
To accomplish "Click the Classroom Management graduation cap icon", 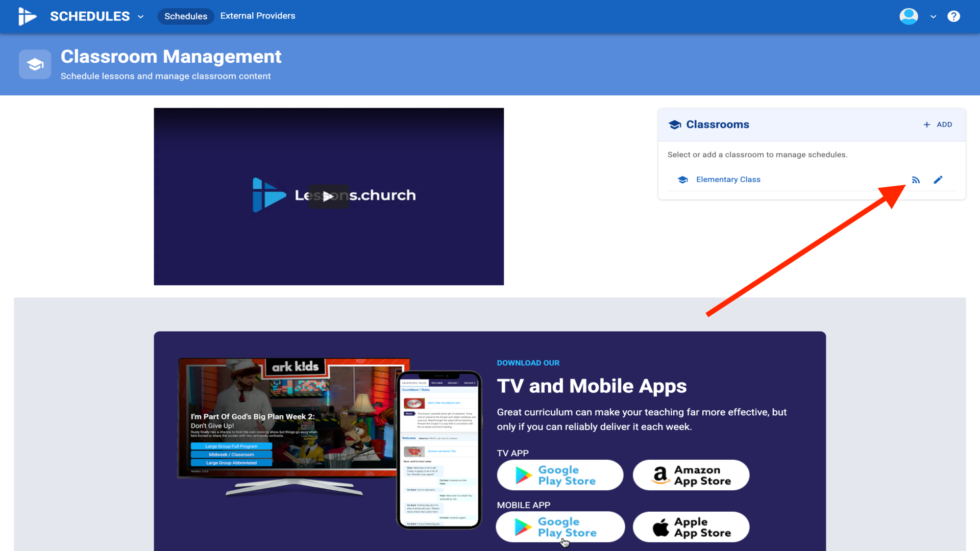I will click(x=35, y=65).
